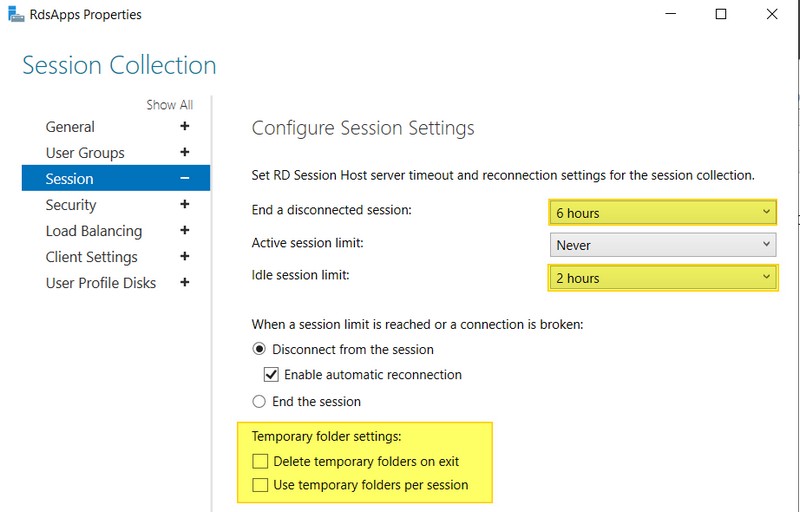
Task: Expand Client Settings plus icon
Action: (184, 257)
